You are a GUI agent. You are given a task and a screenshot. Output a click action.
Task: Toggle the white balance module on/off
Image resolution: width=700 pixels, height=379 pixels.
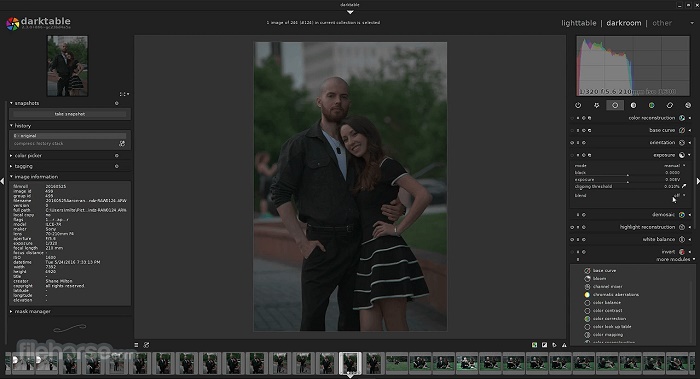click(x=572, y=240)
